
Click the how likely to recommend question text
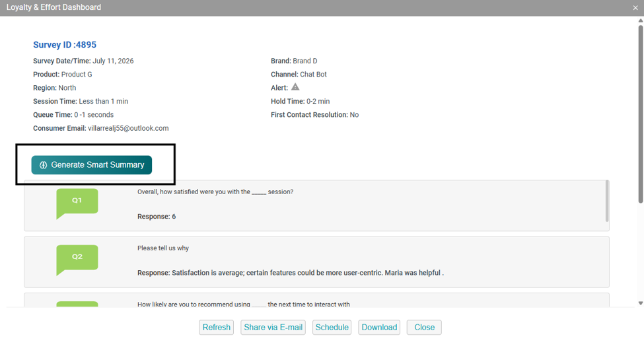click(244, 304)
